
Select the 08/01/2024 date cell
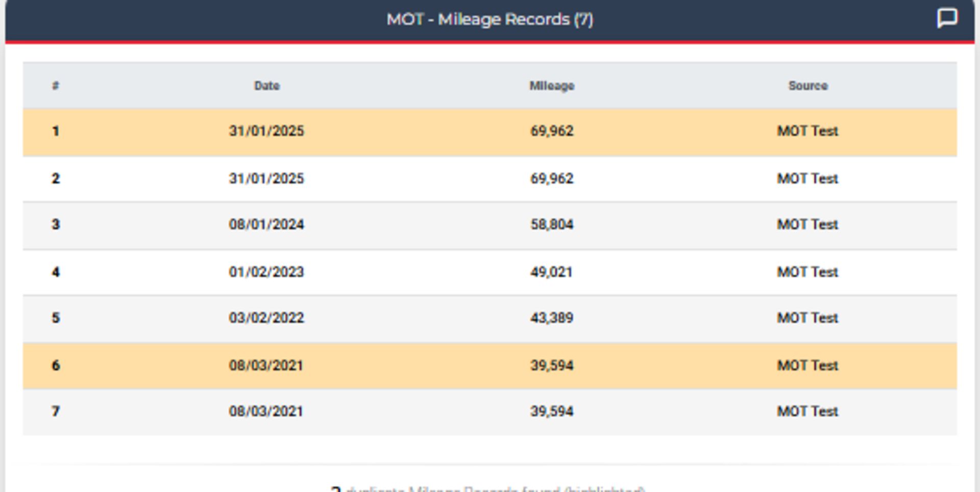(x=266, y=225)
